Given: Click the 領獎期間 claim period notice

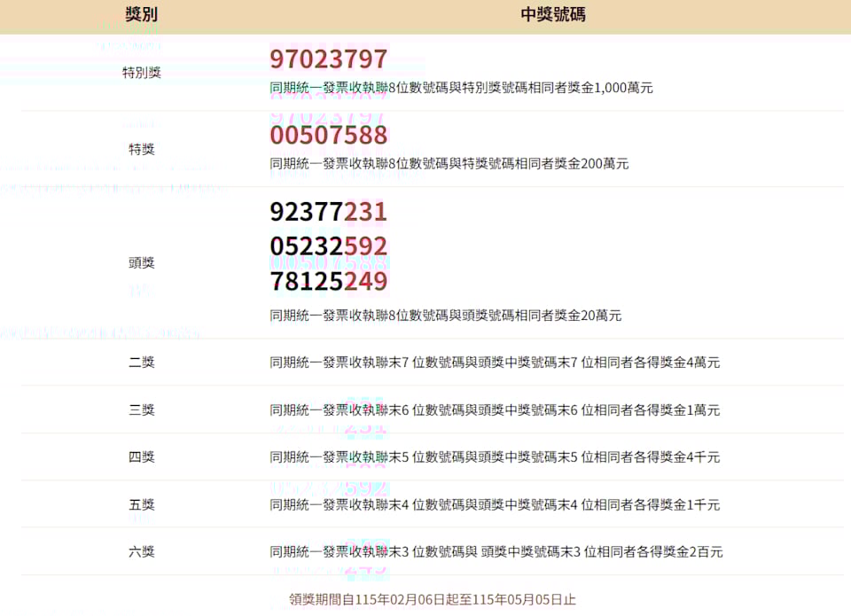Looking at the screenshot, I should coord(433,600).
